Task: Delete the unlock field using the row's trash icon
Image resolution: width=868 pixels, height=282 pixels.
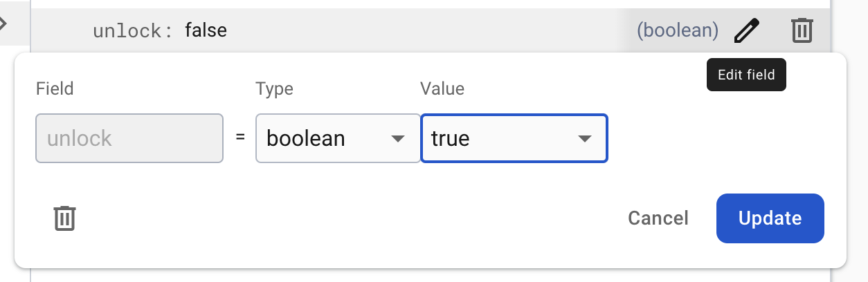Action: [802, 30]
